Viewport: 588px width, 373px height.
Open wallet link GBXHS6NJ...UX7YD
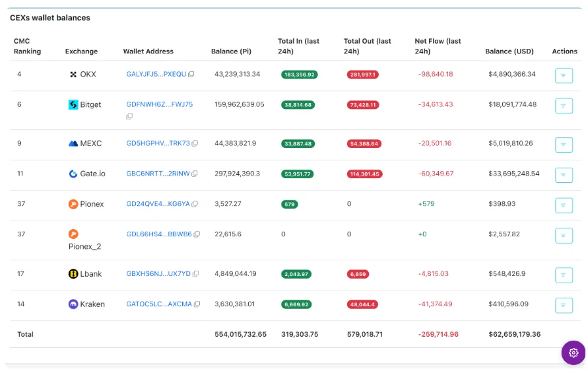[158, 274]
